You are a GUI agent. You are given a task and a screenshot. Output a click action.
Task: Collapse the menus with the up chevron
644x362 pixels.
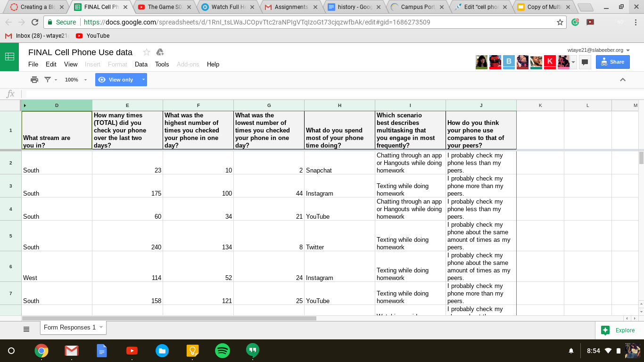(x=622, y=80)
